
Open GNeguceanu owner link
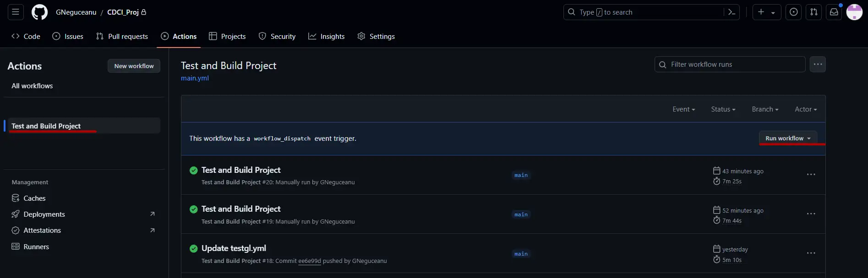76,12
